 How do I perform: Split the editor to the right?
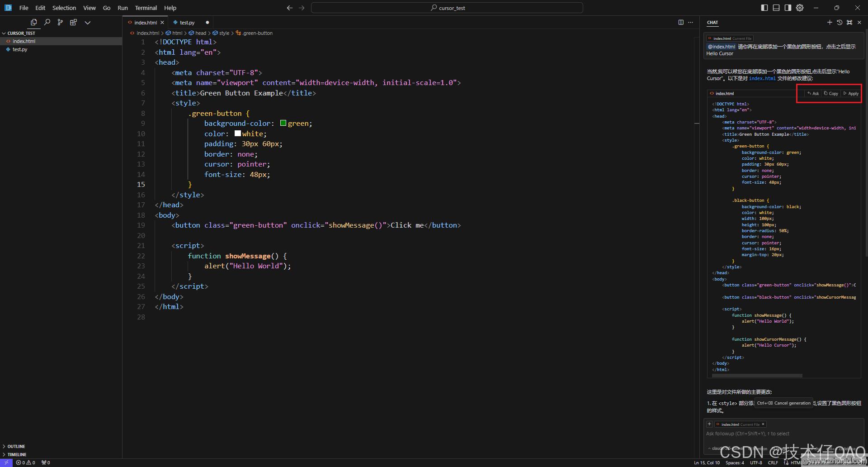coord(681,22)
